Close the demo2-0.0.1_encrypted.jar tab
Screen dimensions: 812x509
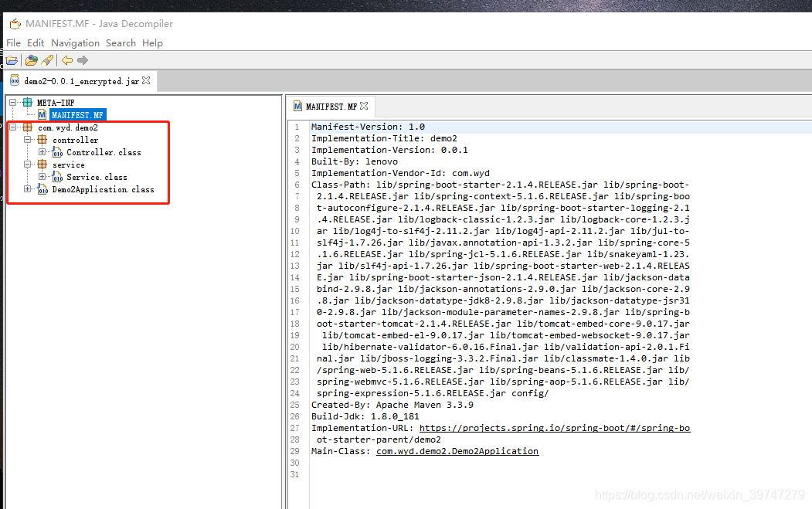(x=146, y=81)
